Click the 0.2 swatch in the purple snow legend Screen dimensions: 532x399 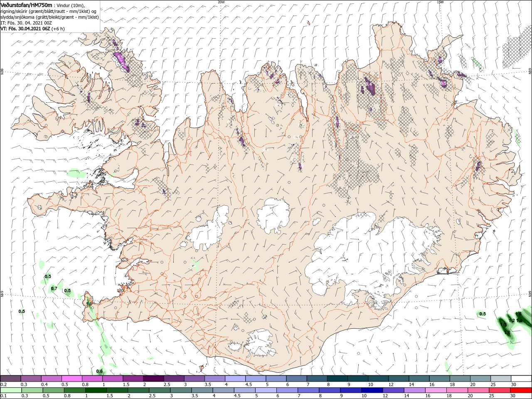pyautogui.click(x=10, y=379)
